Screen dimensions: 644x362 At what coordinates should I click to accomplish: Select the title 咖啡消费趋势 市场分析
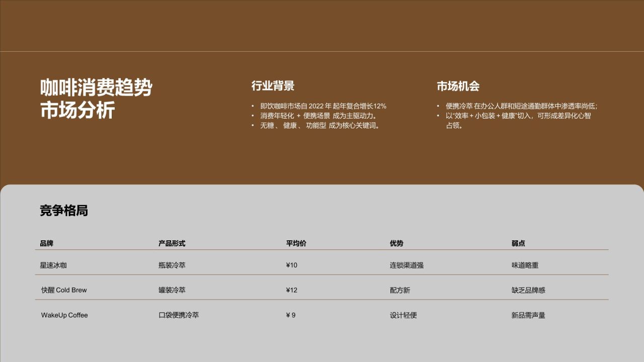96,99
